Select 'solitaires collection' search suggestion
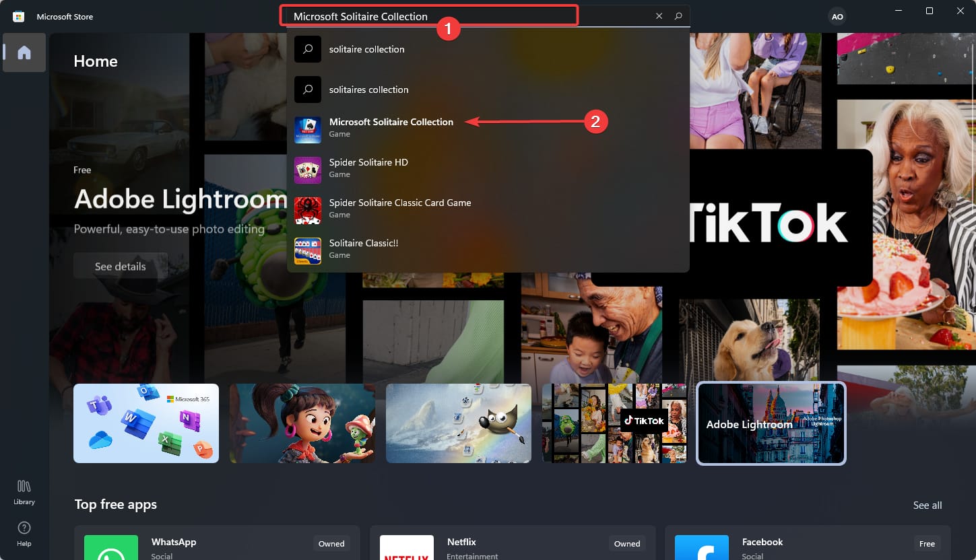 pyautogui.click(x=488, y=90)
